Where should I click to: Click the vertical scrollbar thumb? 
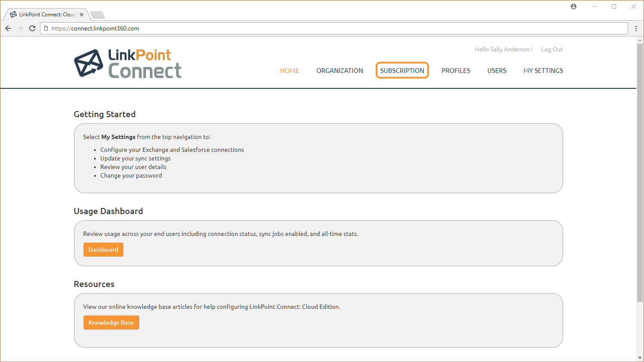click(x=640, y=172)
